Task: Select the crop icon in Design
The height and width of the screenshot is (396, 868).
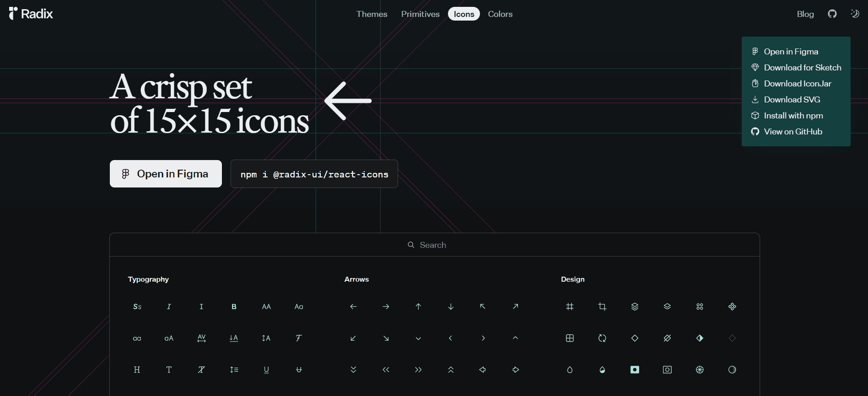Action: pos(602,306)
